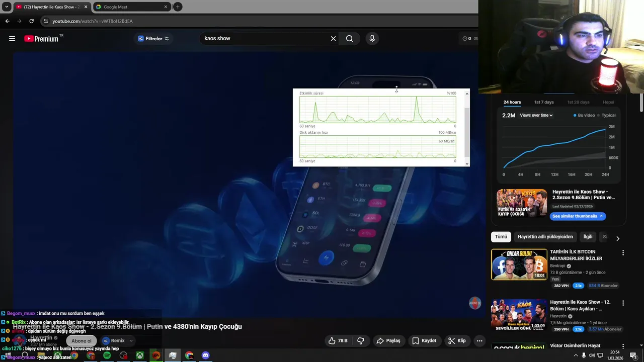The height and width of the screenshot is (362, 644).
Task: Open the browser tab search dropdown
Action: pos(7,7)
